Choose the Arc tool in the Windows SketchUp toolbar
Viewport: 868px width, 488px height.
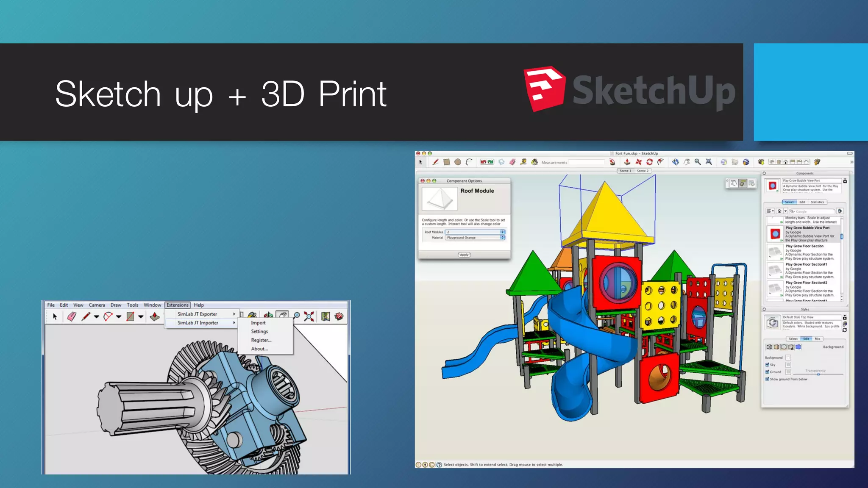[x=108, y=316]
